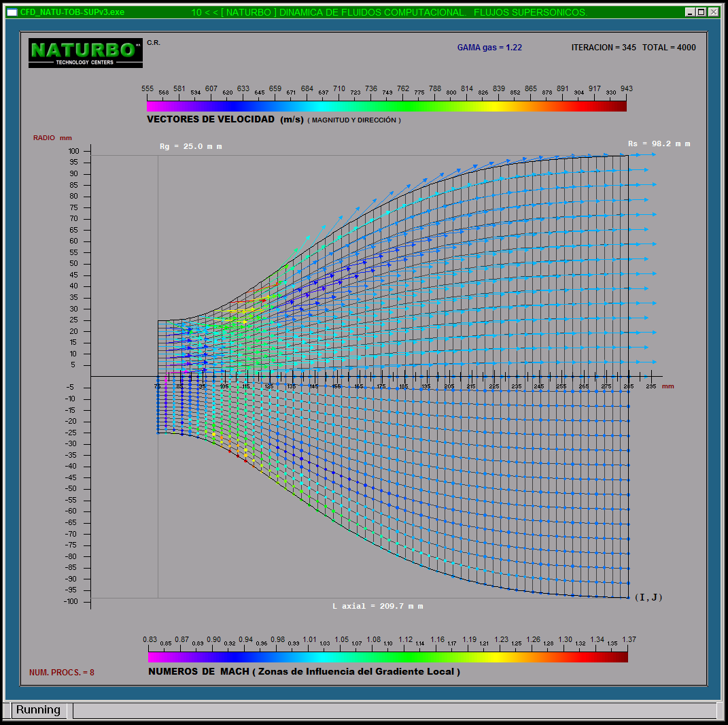Click the red mm unit on horizontal axis
The image size is (728, 725).
click(x=668, y=386)
